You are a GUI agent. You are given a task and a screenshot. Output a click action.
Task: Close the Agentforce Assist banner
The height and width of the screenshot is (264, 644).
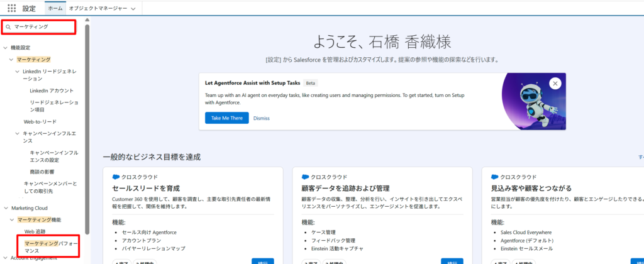[555, 84]
